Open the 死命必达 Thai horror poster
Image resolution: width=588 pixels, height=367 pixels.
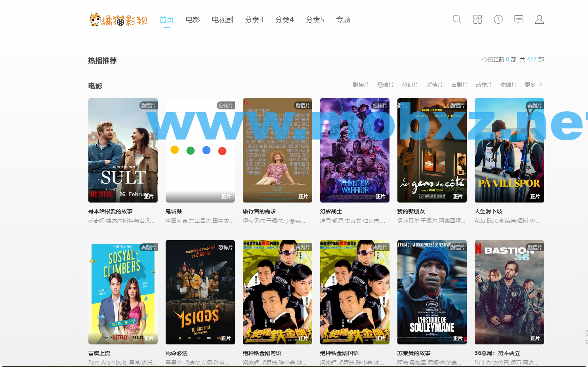coord(200,292)
